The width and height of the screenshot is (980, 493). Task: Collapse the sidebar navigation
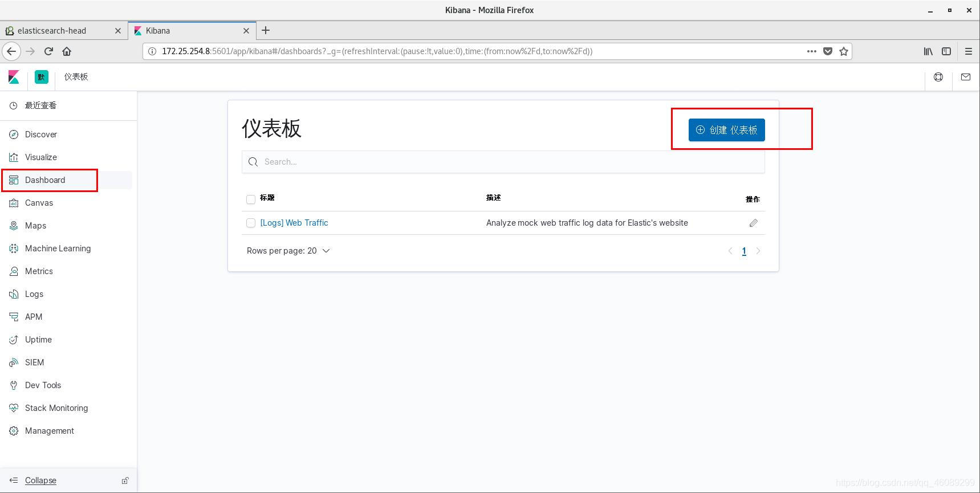pyautogui.click(x=40, y=480)
